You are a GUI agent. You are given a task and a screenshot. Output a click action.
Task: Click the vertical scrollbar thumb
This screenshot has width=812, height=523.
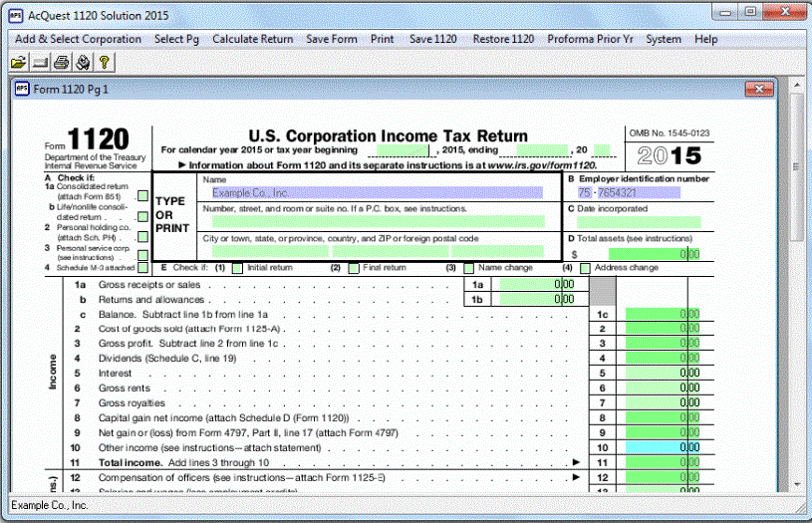[796, 165]
